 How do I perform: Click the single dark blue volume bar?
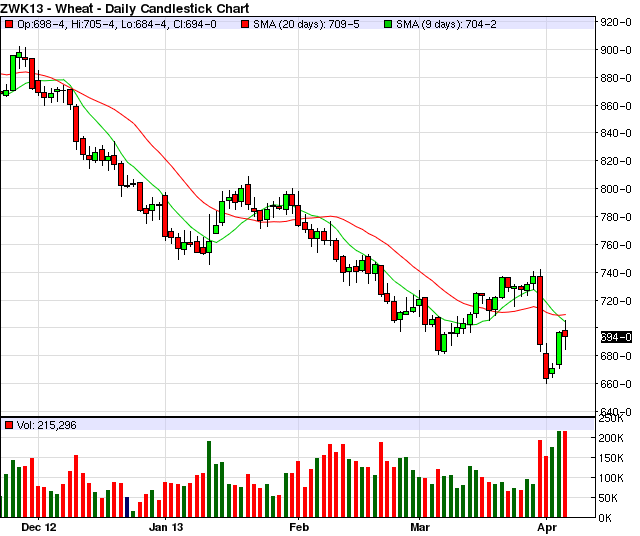pyautogui.click(x=127, y=507)
